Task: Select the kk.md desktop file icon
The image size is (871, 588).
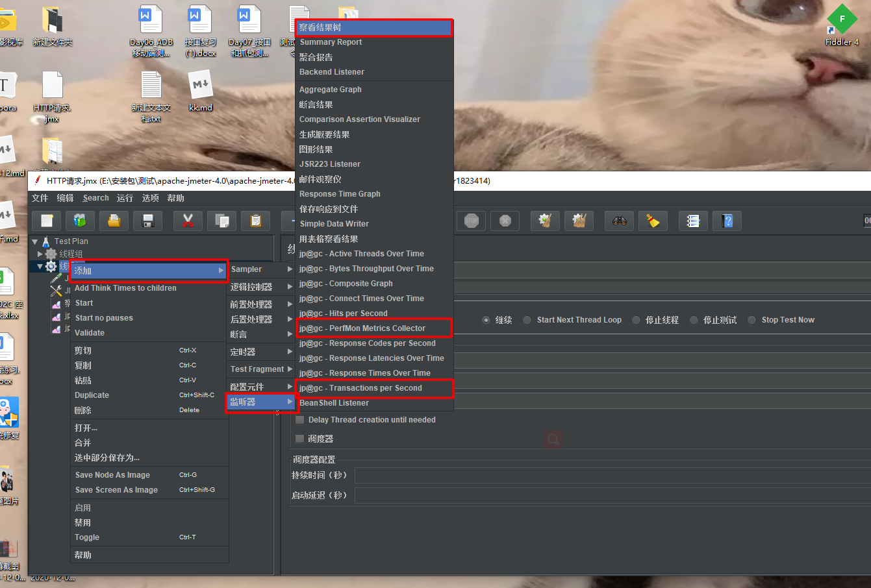Action: [201, 91]
